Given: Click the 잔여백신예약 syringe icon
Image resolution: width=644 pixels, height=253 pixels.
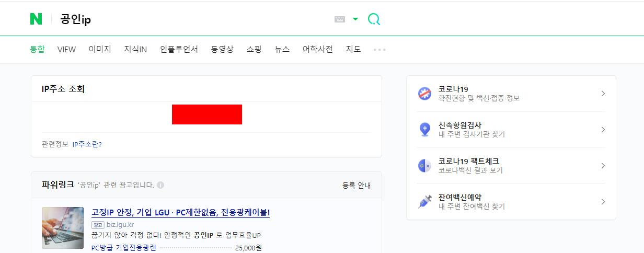Looking at the screenshot, I should [424, 202].
